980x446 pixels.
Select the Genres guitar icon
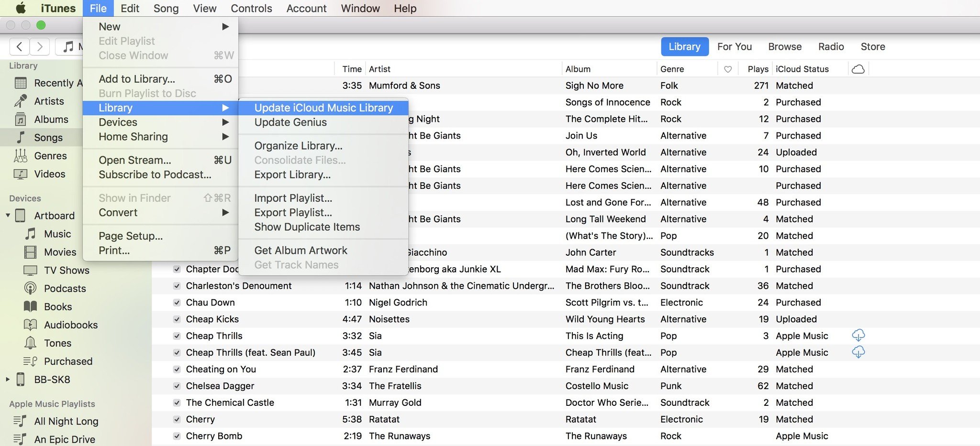click(21, 156)
